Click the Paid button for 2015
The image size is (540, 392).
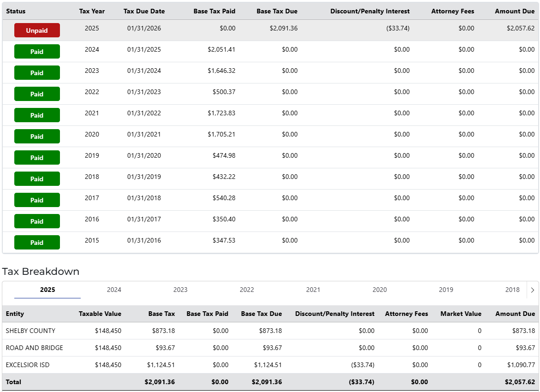pyautogui.click(x=37, y=243)
